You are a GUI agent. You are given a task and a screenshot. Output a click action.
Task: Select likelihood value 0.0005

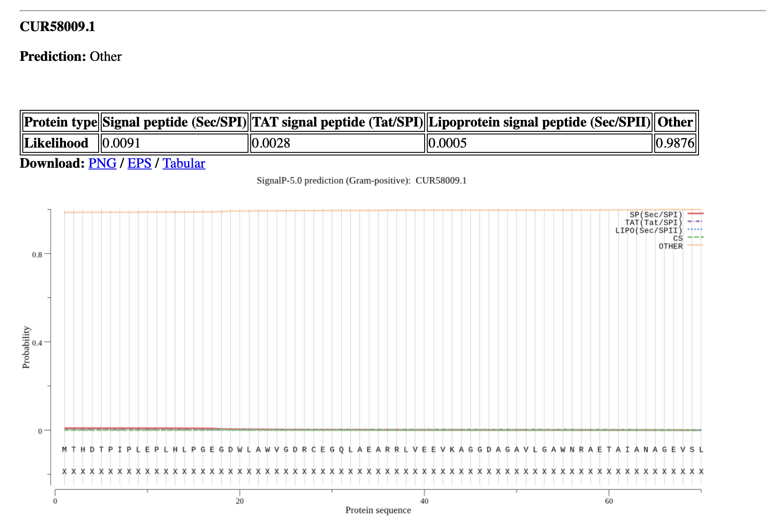click(447, 143)
